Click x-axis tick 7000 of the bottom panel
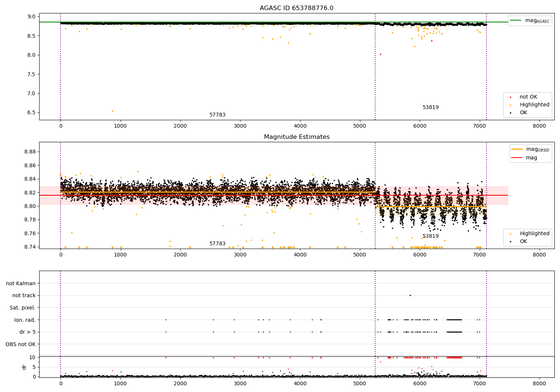The image size is (560, 392). click(x=480, y=384)
